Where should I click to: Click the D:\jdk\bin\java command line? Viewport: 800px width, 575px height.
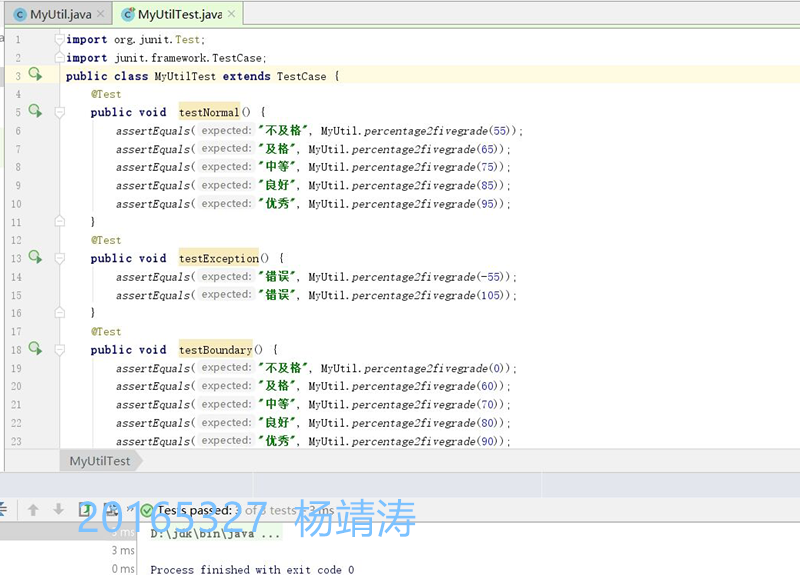click(215, 534)
